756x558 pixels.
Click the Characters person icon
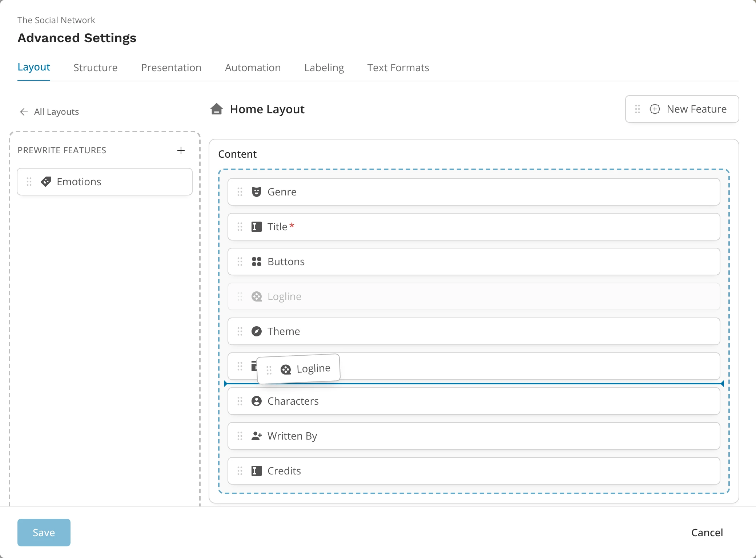coord(256,401)
